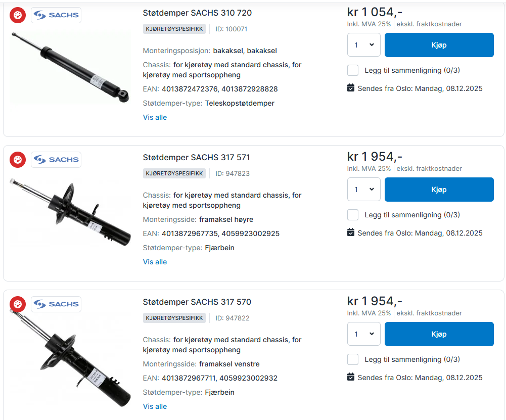The width and height of the screenshot is (506, 420).
Task: Click SACHS brand logo on 317 570 listing
Action: click(x=56, y=304)
